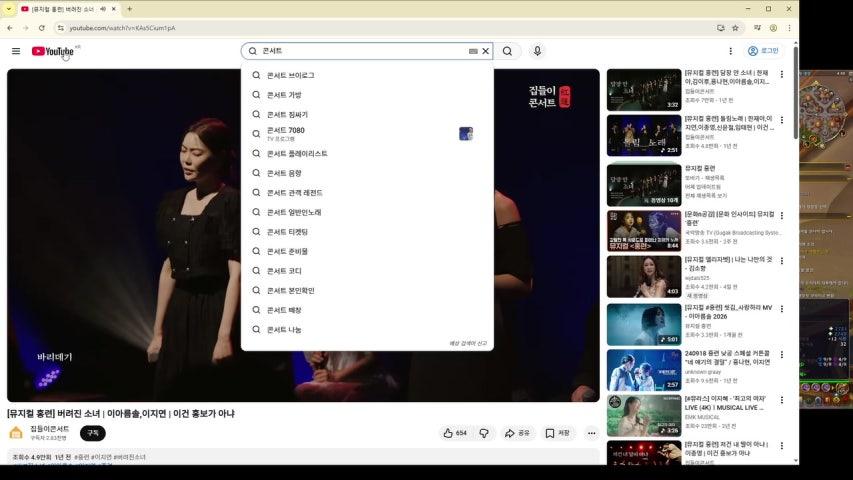Click the search text field containing '콘서트'

click(x=360, y=51)
